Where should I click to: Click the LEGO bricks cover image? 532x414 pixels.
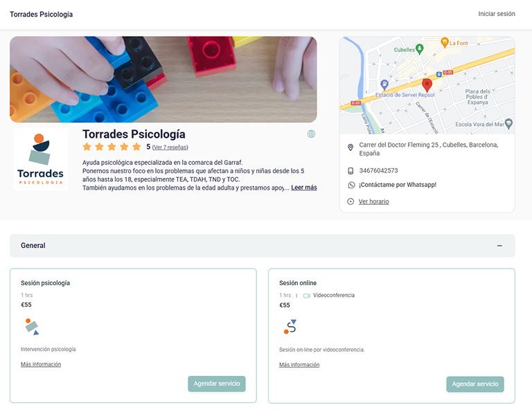[x=163, y=80]
